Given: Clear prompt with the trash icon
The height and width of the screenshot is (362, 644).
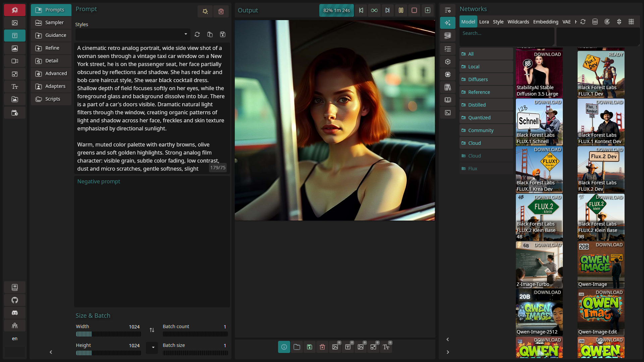Looking at the screenshot, I should pos(221,11).
